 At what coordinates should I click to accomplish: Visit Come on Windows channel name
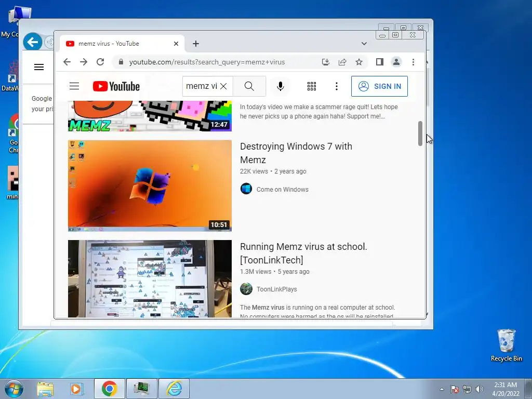[x=282, y=189]
